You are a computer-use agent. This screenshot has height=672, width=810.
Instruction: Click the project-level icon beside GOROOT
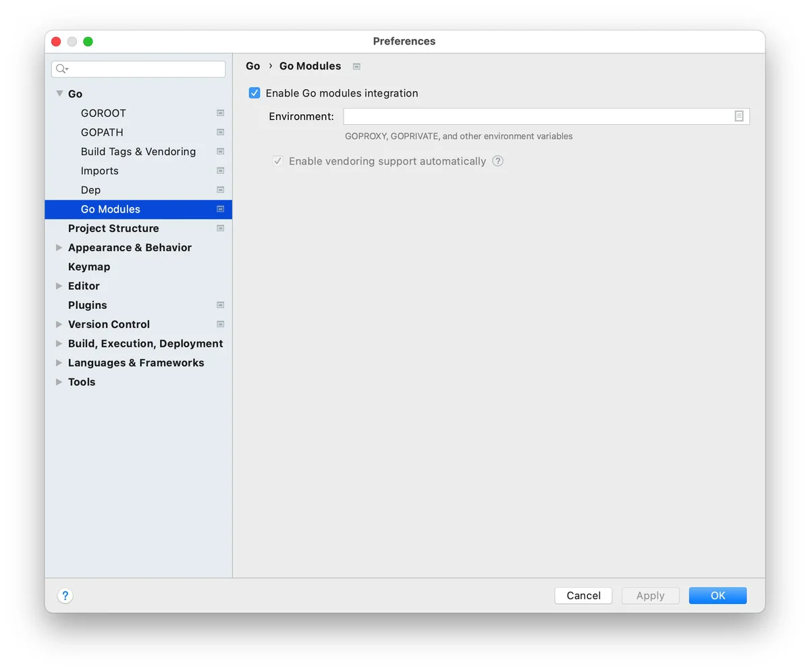click(220, 113)
